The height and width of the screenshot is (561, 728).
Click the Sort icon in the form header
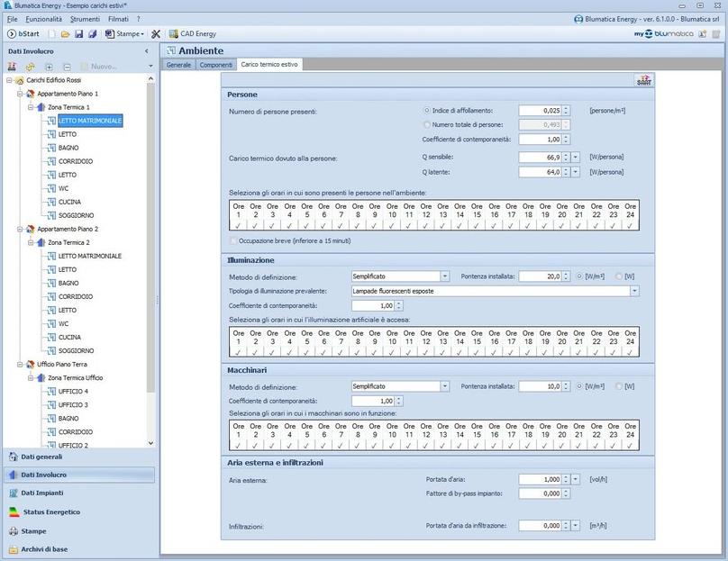click(643, 81)
